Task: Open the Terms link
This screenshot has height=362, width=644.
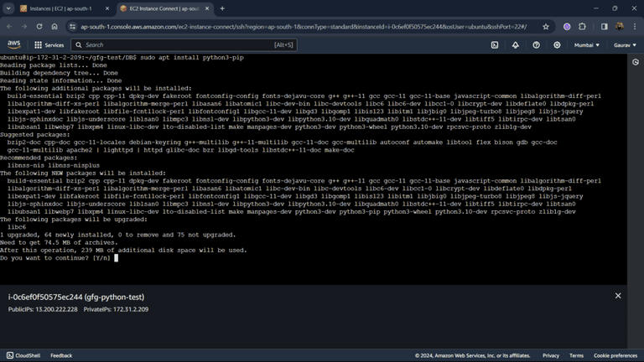Action: 576,355
